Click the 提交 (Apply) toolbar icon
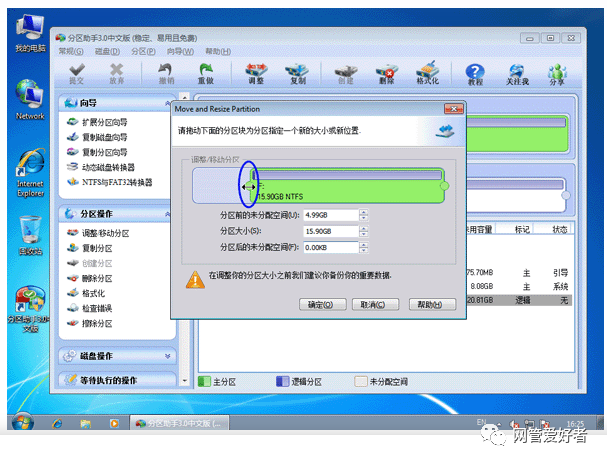Viewport: 607px width, 463px height. [77, 73]
